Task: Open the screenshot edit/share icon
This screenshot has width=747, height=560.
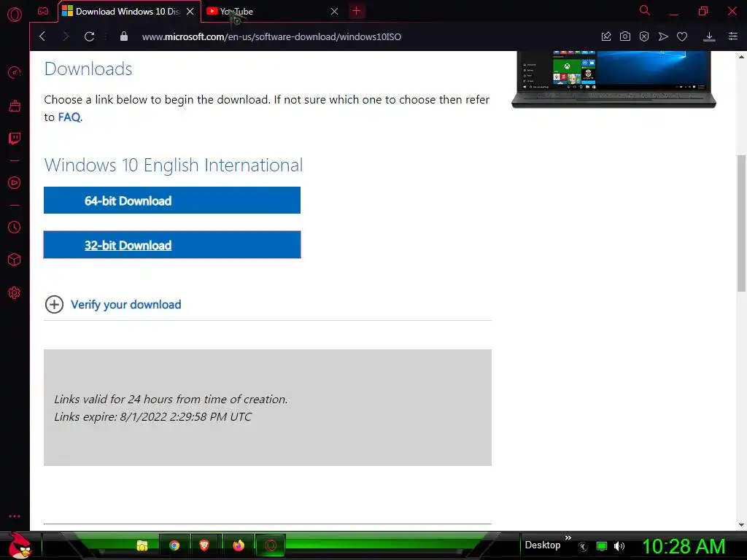Action: tap(606, 36)
